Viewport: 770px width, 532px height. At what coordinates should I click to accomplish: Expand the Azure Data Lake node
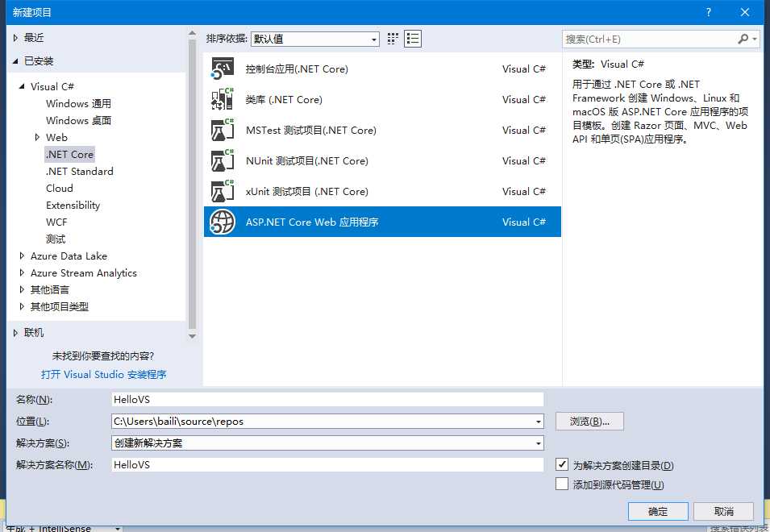22,256
